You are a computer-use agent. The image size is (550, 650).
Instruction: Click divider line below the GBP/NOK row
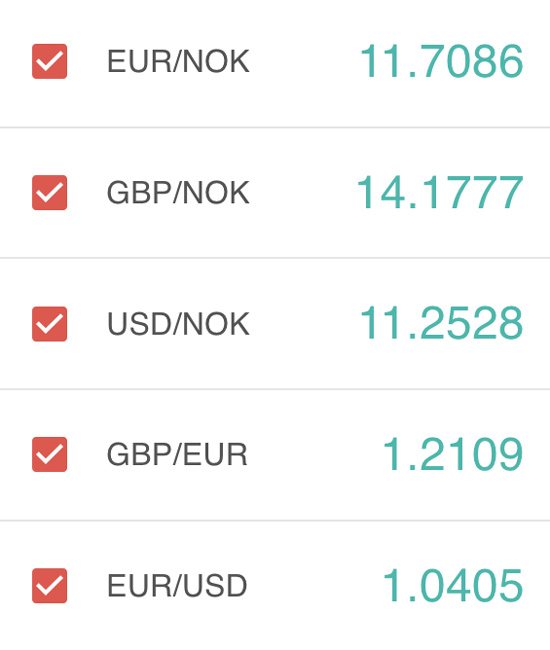275,258
